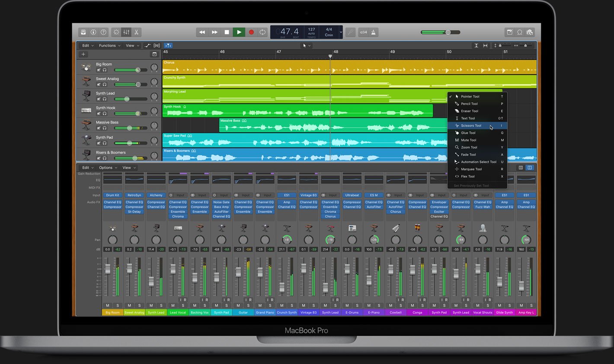Open the LCD display mode dropdown arrow
This screenshot has height=364, width=614.
pos(341,32)
